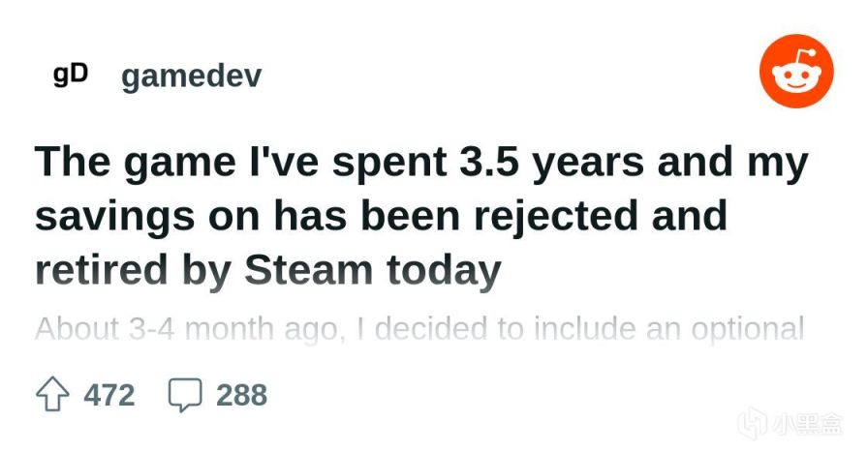Click the Xiaoheihe watermark logo icon
Viewport: 868px width, 452px height.
pyautogui.click(x=752, y=423)
